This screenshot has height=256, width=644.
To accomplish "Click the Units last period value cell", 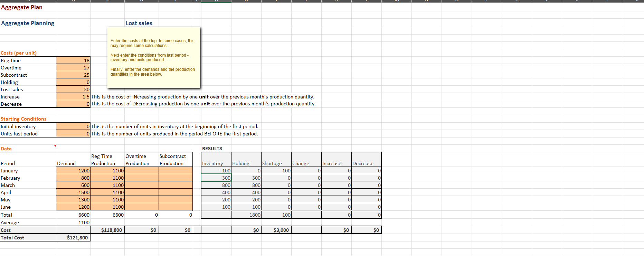I will point(73,134).
